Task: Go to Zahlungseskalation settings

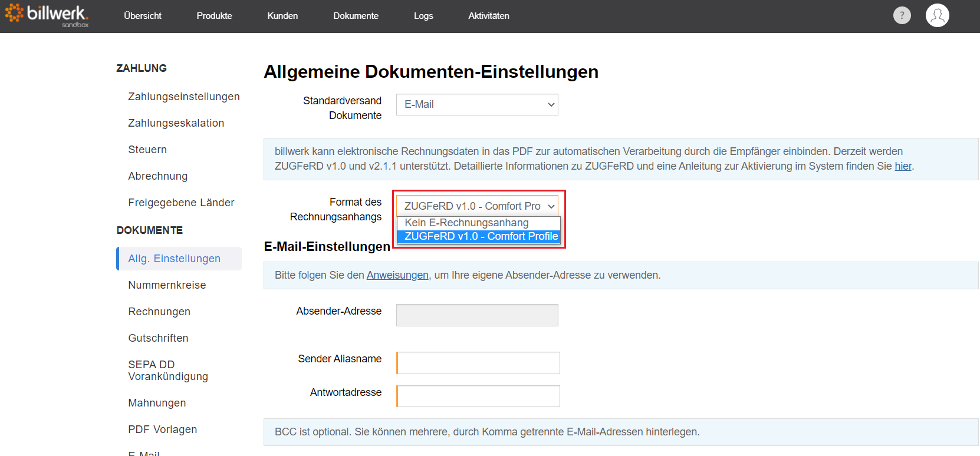Action: [176, 123]
